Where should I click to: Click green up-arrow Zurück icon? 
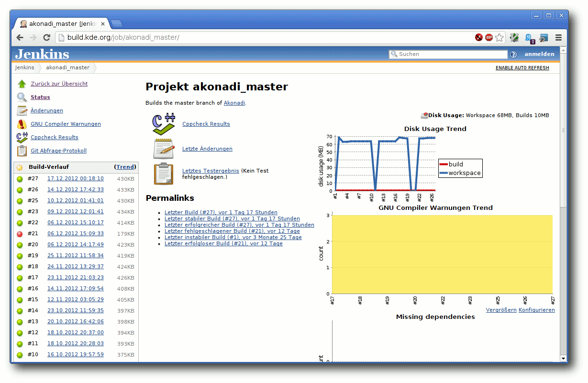tap(22, 84)
